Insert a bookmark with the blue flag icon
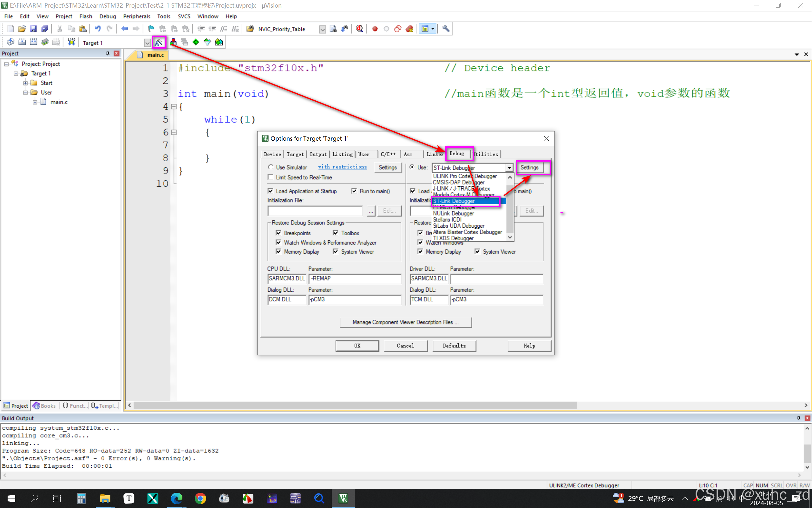812x508 pixels. point(151,29)
